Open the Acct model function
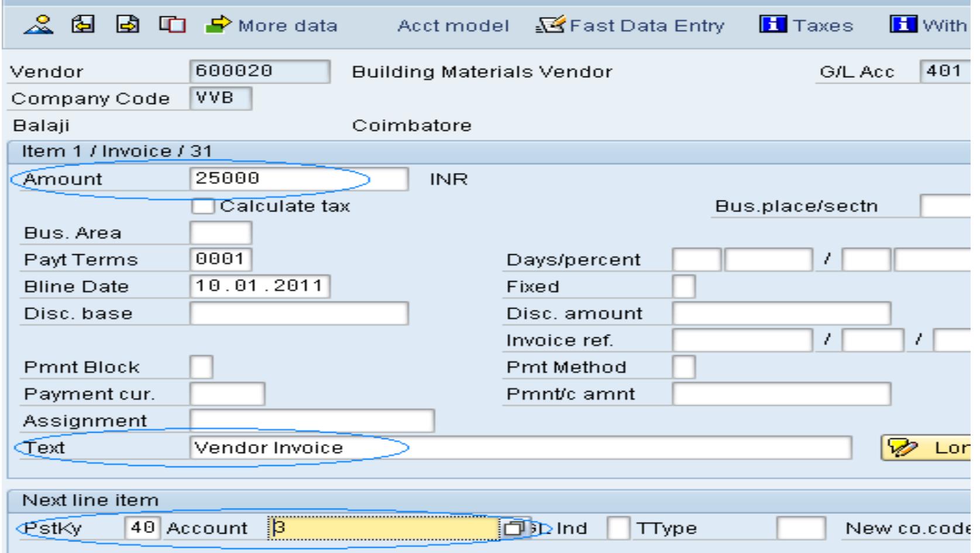The height and width of the screenshot is (553, 980). 453,26
